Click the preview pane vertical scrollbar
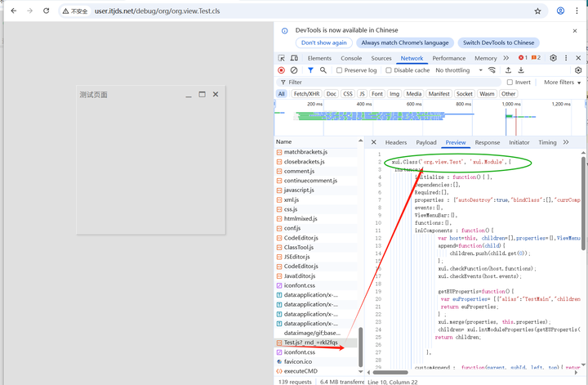The height and width of the screenshot is (385, 588). coord(583,204)
